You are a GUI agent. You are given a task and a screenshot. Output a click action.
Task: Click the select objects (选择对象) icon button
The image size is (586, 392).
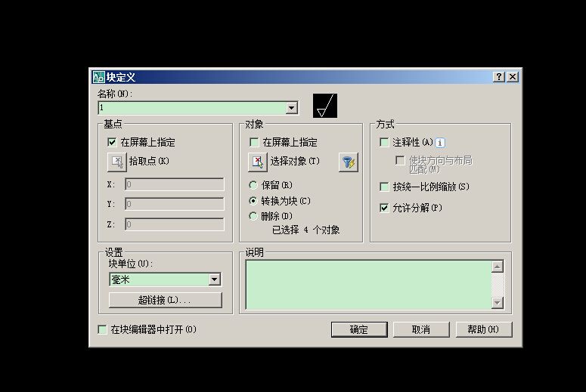[x=258, y=162]
